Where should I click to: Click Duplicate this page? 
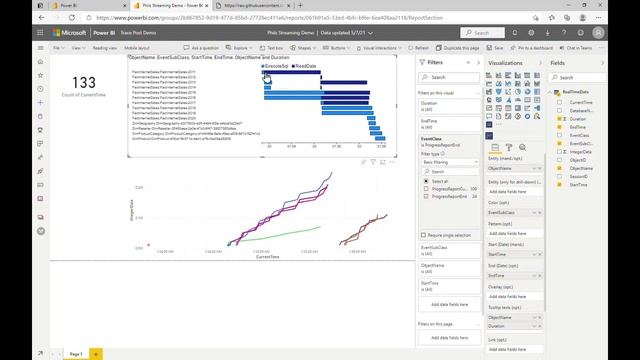pyautogui.click(x=457, y=48)
